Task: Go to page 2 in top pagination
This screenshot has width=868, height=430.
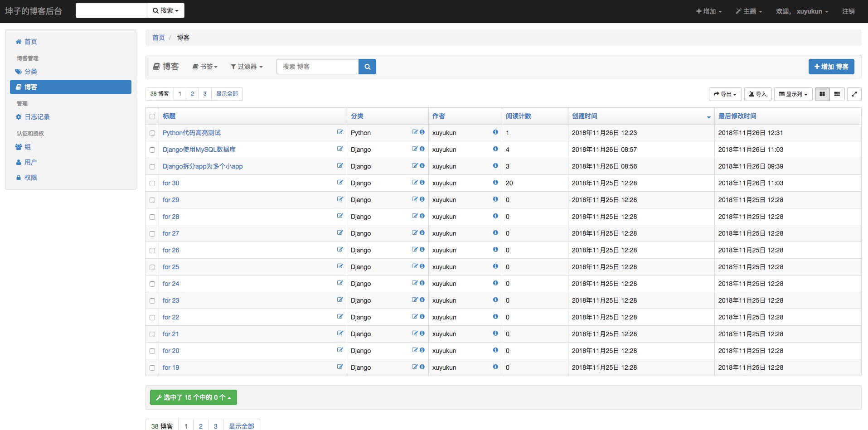Action: pyautogui.click(x=192, y=94)
